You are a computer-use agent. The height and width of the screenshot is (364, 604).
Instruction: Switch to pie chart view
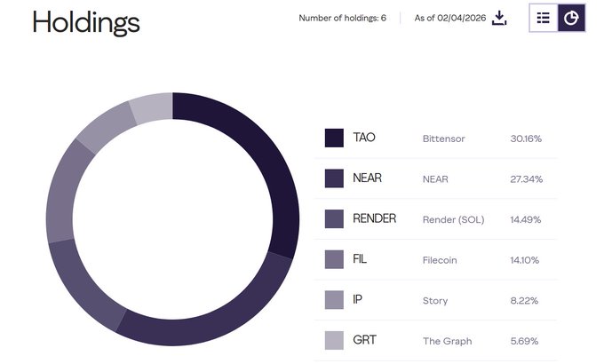571,18
